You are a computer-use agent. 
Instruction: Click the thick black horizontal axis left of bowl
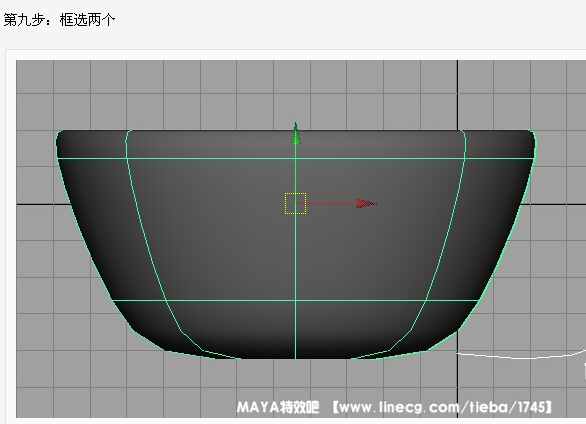click(43, 204)
